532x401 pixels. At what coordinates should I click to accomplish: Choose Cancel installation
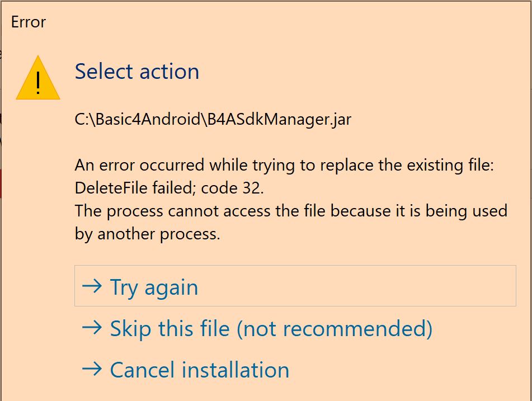[199, 370]
